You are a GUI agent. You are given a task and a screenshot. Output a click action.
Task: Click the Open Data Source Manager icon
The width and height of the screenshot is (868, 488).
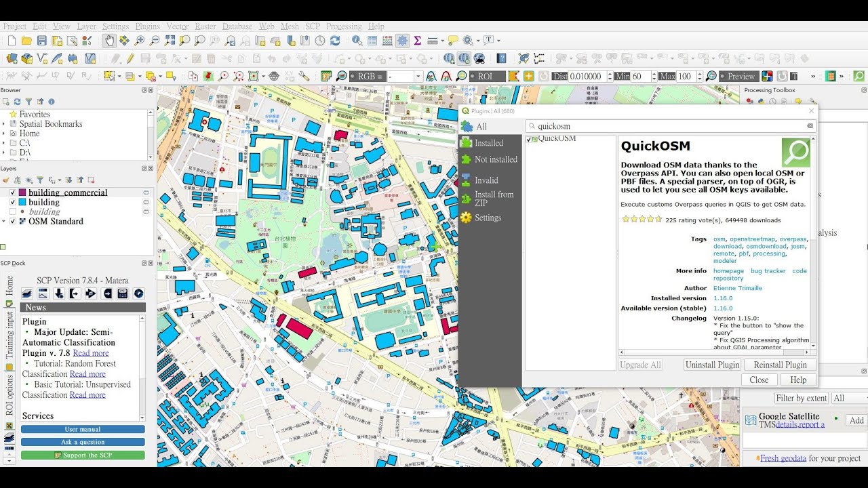tap(11, 58)
